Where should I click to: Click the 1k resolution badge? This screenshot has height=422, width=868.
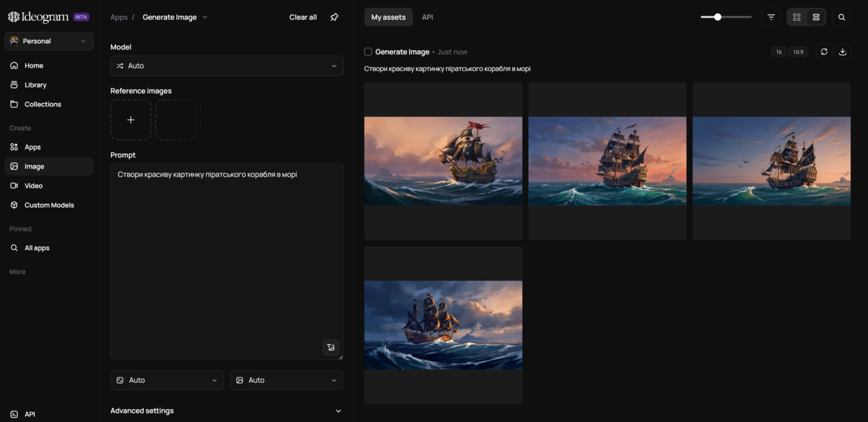click(779, 52)
